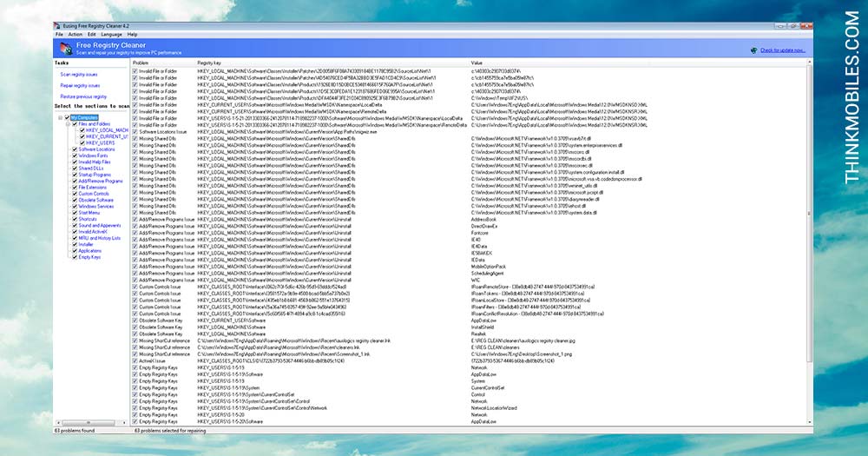Uncheck the row with value InstallShield

(135, 327)
